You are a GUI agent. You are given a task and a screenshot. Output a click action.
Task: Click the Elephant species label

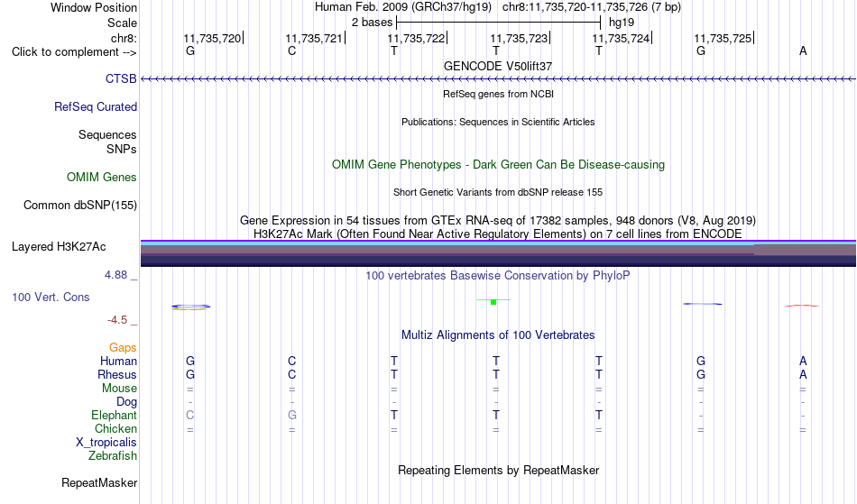click(114, 415)
